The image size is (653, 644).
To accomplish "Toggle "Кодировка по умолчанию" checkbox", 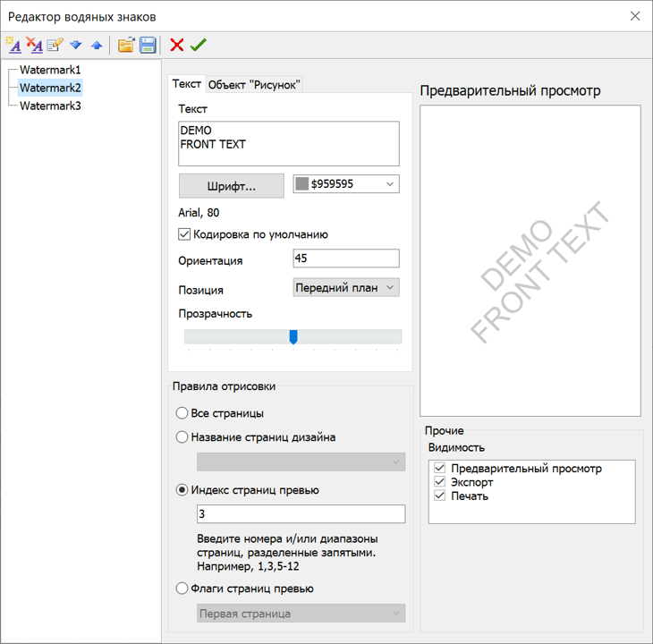I will point(185,234).
